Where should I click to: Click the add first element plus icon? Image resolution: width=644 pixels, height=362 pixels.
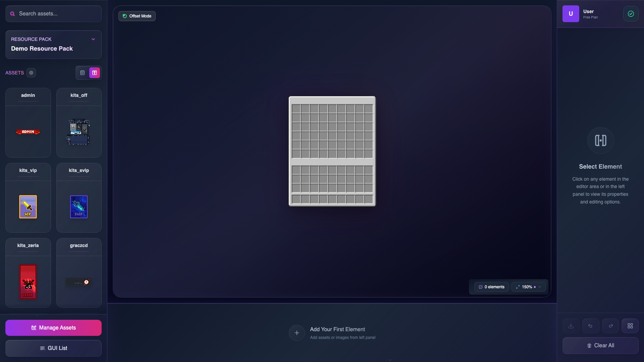click(297, 333)
